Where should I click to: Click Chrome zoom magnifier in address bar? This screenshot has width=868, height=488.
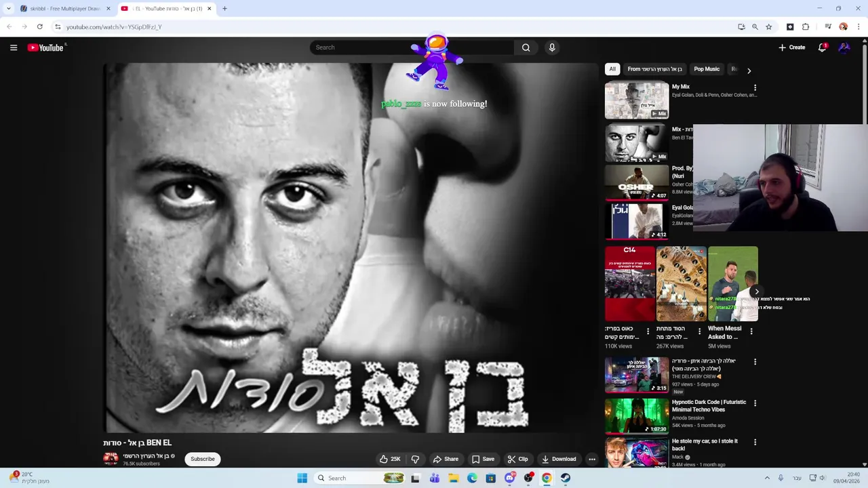755,26
